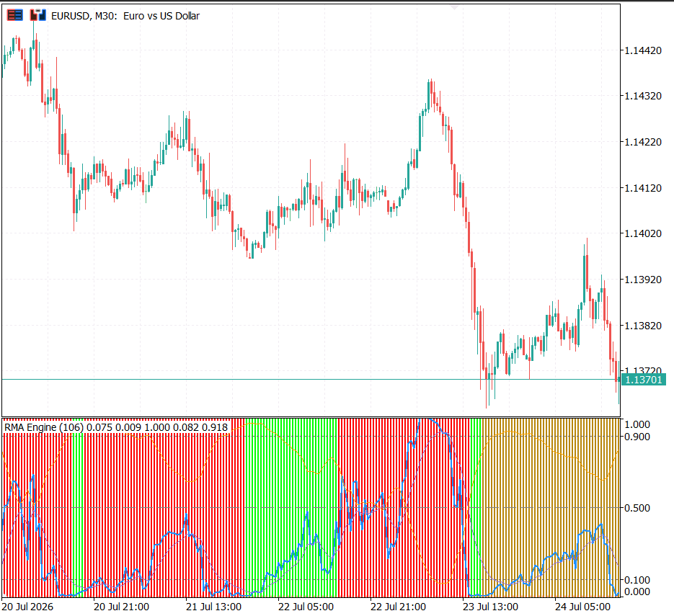Click the EURUSD, M30 chart title

(125, 16)
